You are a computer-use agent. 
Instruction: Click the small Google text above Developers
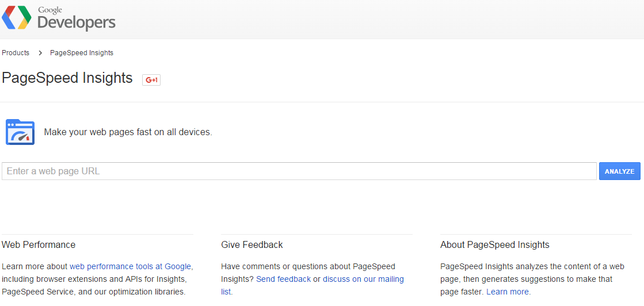click(50, 10)
